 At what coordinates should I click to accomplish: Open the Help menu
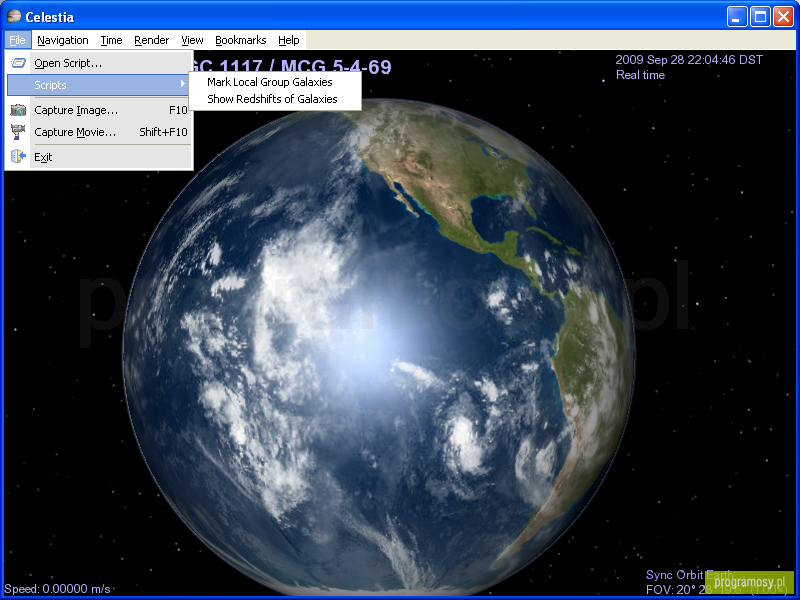[x=288, y=40]
